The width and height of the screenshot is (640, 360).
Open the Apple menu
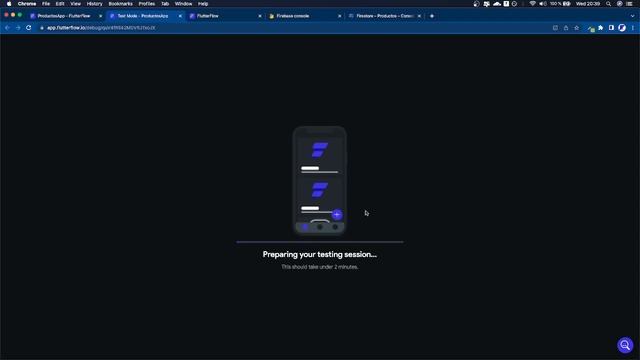9,4
